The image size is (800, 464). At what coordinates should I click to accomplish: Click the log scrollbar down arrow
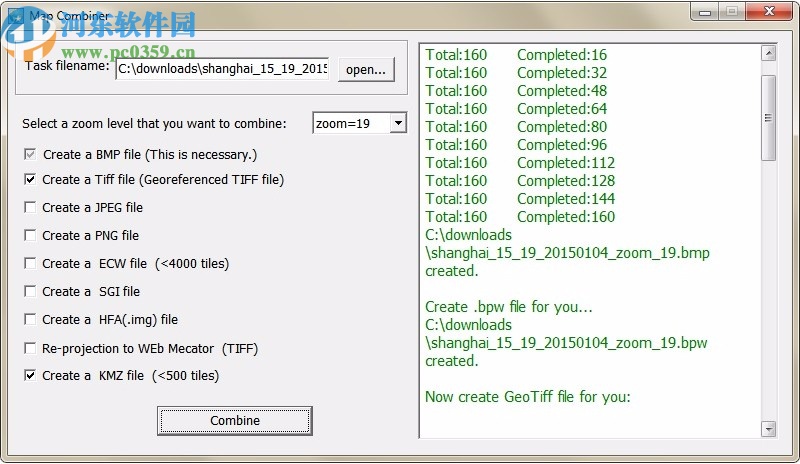(768, 428)
